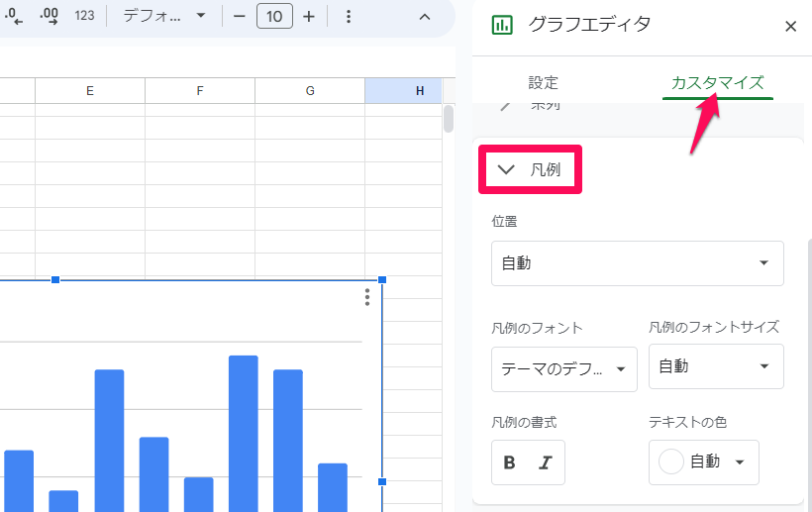This screenshot has height=512, width=812.
Task: Toggle italic for legend text
Action: tap(546, 462)
